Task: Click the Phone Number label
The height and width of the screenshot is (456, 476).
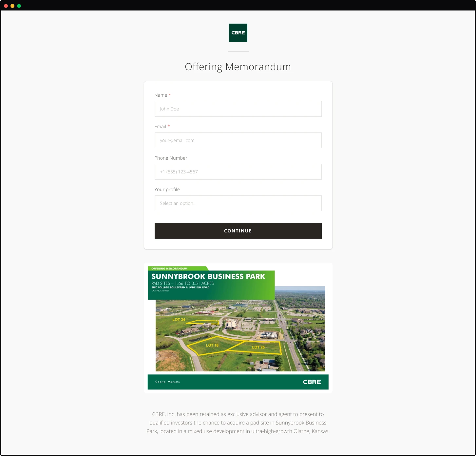Action: [171, 158]
